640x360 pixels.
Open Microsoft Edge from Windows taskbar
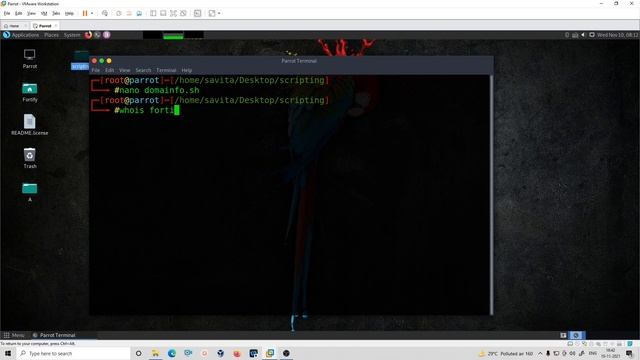(171, 353)
